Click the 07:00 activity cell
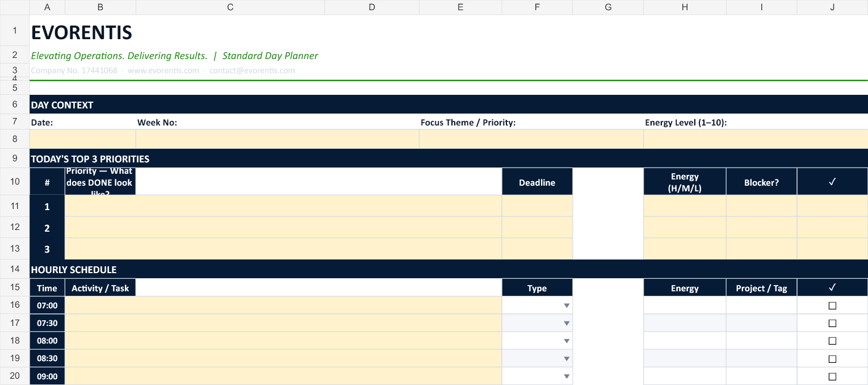The image size is (868, 385). pyautogui.click(x=283, y=305)
